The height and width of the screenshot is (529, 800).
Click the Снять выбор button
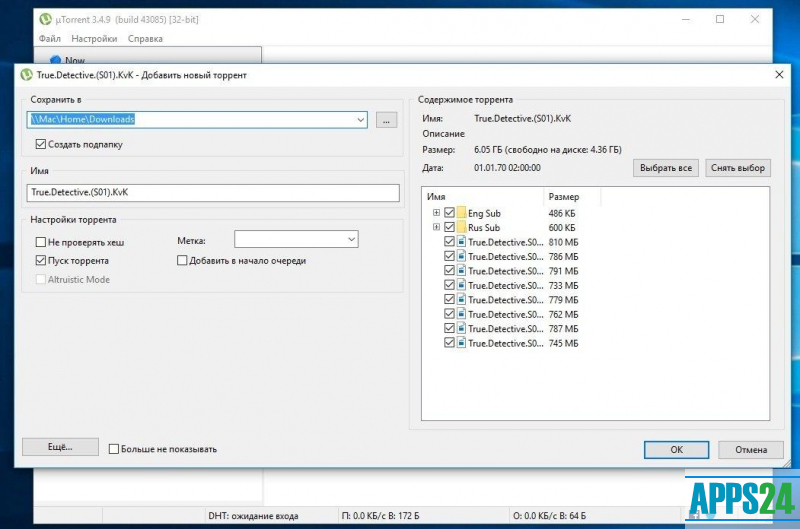point(738,168)
